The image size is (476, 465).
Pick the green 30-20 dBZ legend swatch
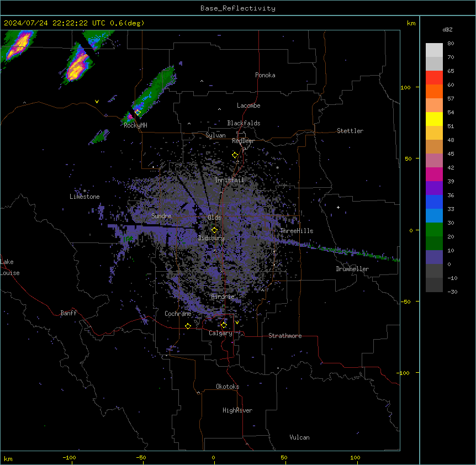tap(434, 230)
